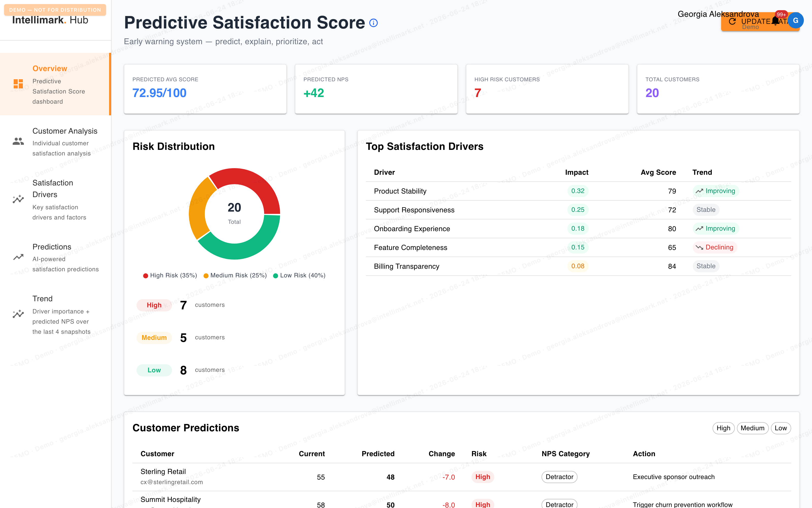Click the Declining trend arrow for Feature Completeness
The width and height of the screenshot is (812, 508).
click(x=699, y=247)
